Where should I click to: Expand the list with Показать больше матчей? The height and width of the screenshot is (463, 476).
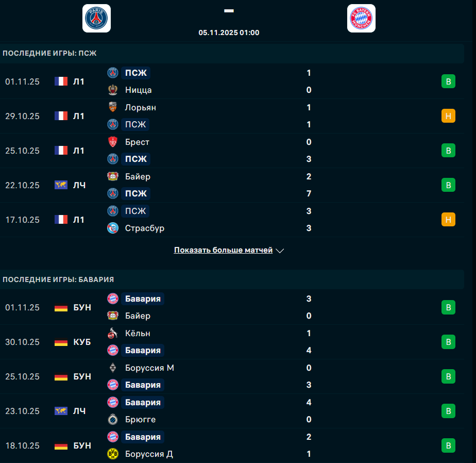tap(223, 250)
